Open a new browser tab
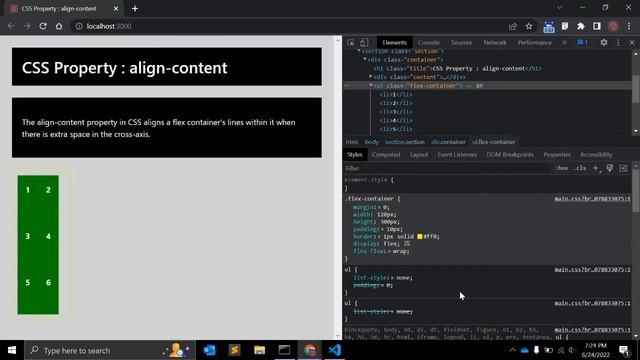 point(135,9)
